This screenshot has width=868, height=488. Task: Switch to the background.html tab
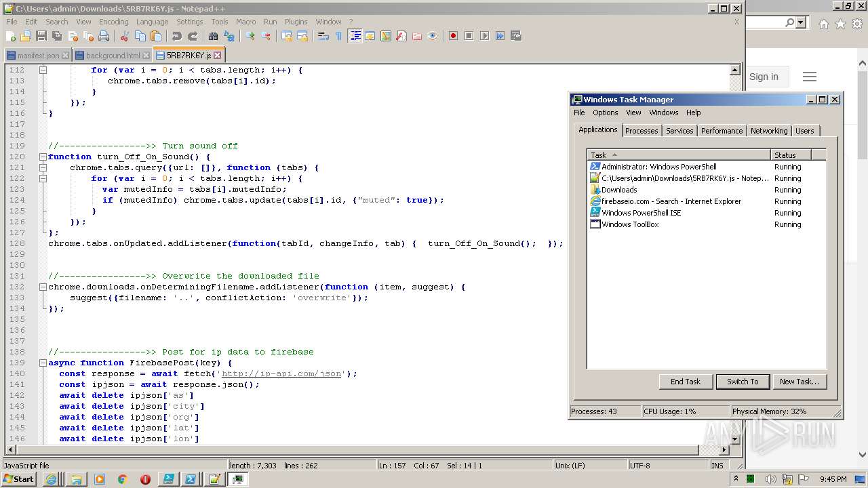[x=113, y=56]
